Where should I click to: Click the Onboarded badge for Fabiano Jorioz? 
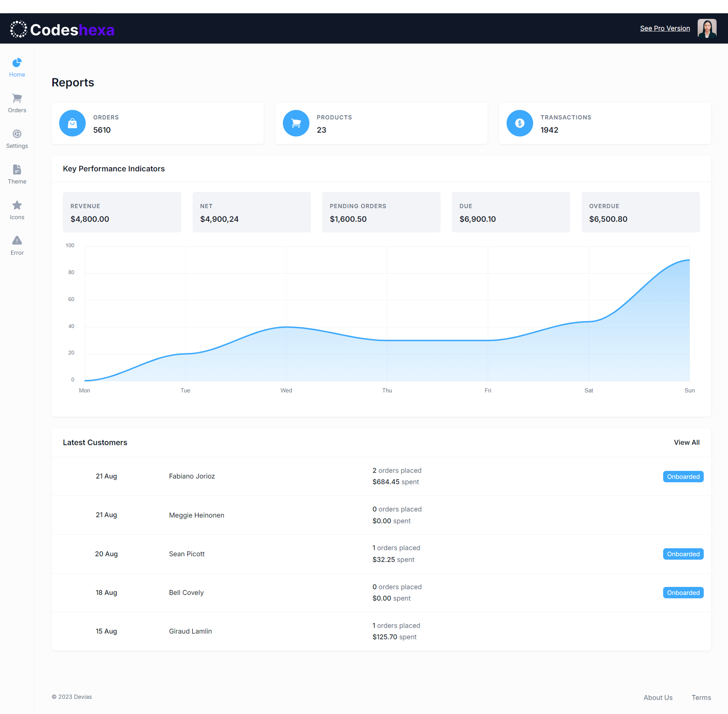pos(683,476)
